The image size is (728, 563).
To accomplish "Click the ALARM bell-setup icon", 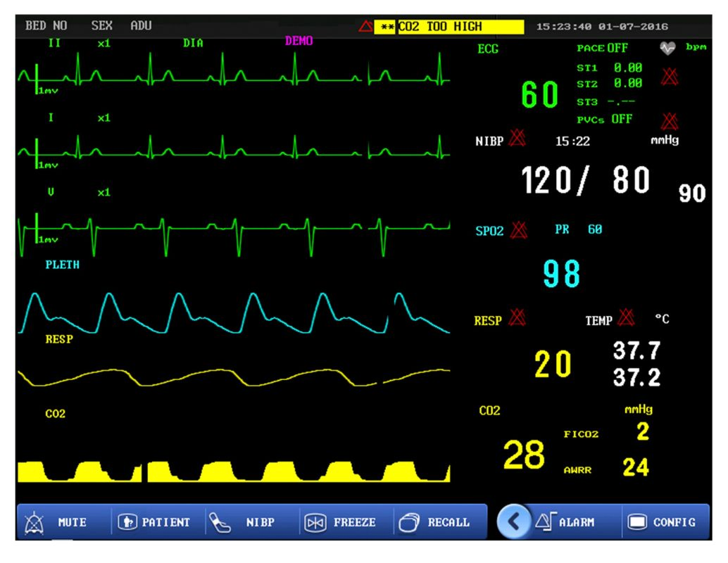I will tap(546, 521).
